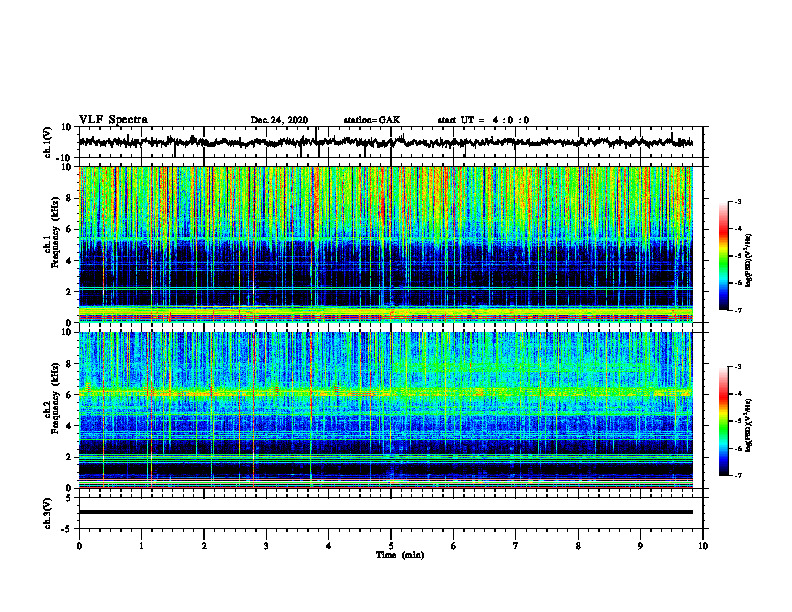Select the "Time (min)" axis label

(x=400, y=555)
